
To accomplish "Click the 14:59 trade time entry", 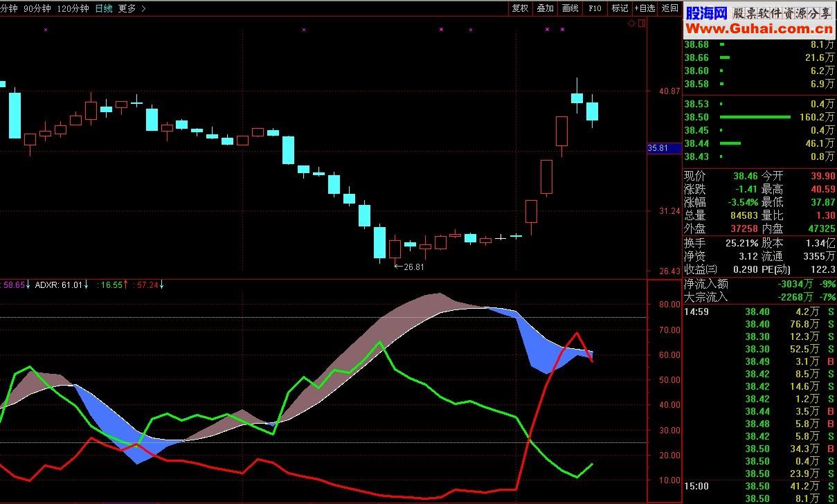I will [x=696, y=312].
